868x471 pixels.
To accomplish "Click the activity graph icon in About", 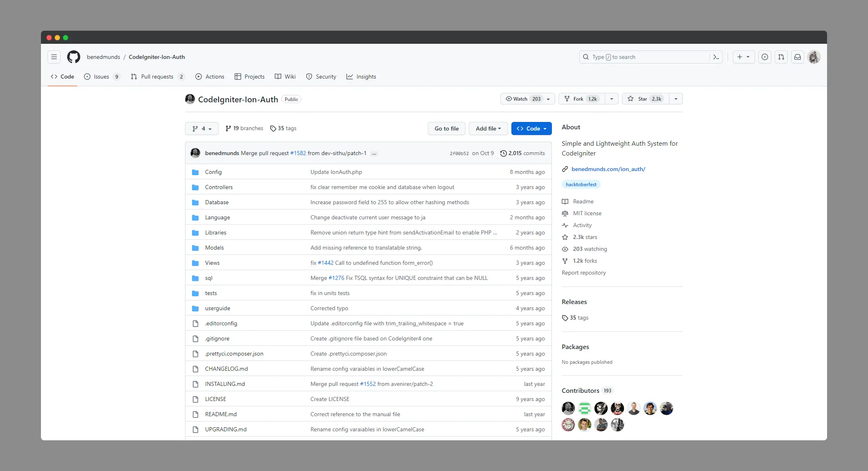I will [x=566, y=225].
